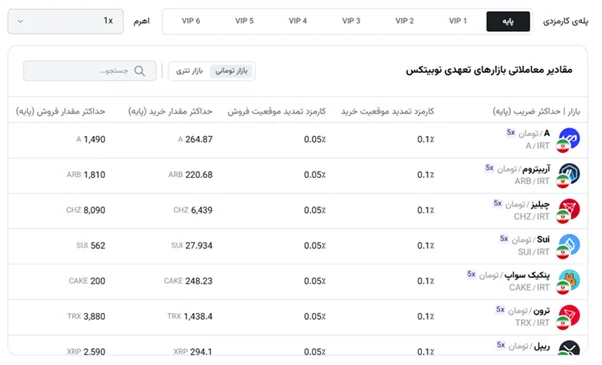Select the VIP 6 tab
The image size is (602, 365).
click(191, 21)
